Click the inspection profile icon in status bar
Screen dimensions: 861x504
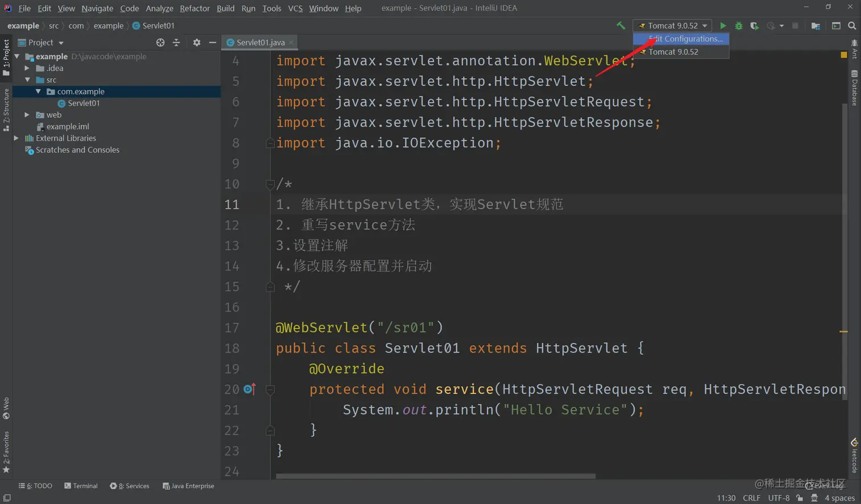814,498
